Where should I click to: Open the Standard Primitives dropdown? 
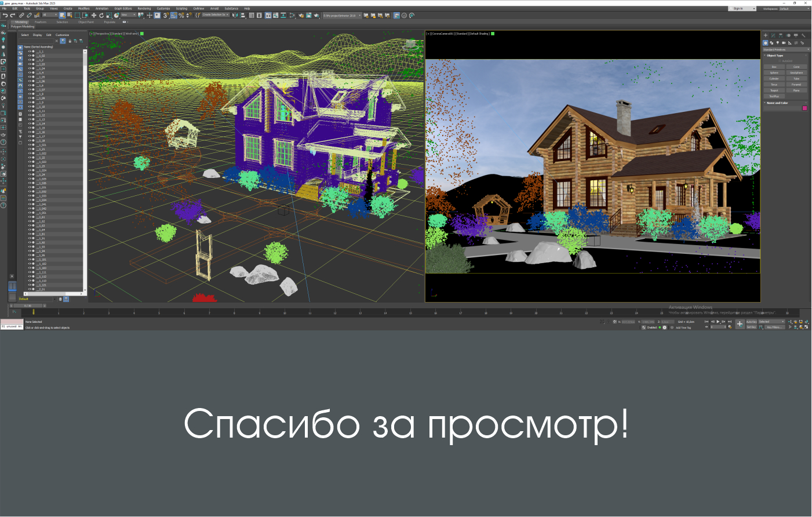(x=785, y=49)
